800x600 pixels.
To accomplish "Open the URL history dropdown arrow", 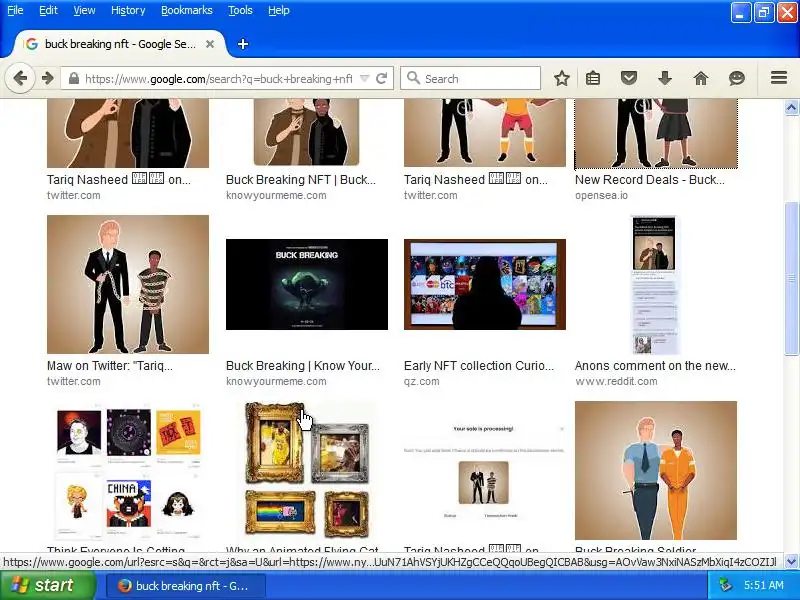I will pyautogui.click(x=364, y=79).
